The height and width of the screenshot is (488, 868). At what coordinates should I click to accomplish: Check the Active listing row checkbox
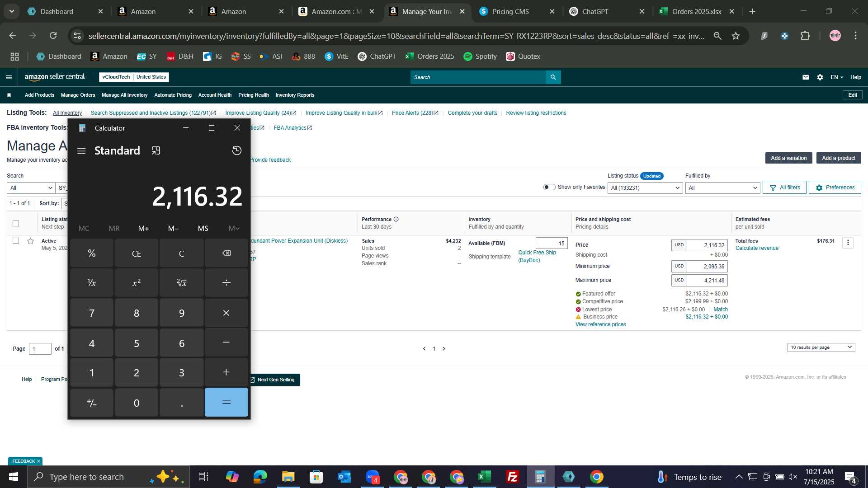[x=16, y=241]
